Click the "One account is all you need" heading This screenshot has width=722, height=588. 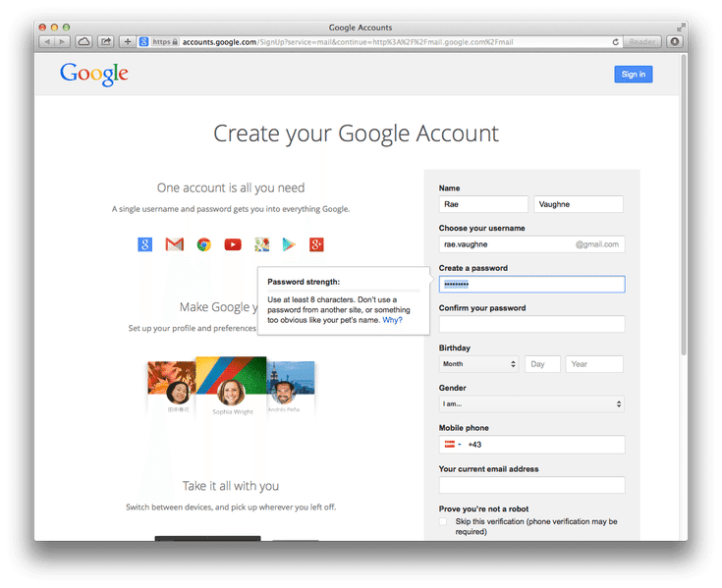pos(231,187)
